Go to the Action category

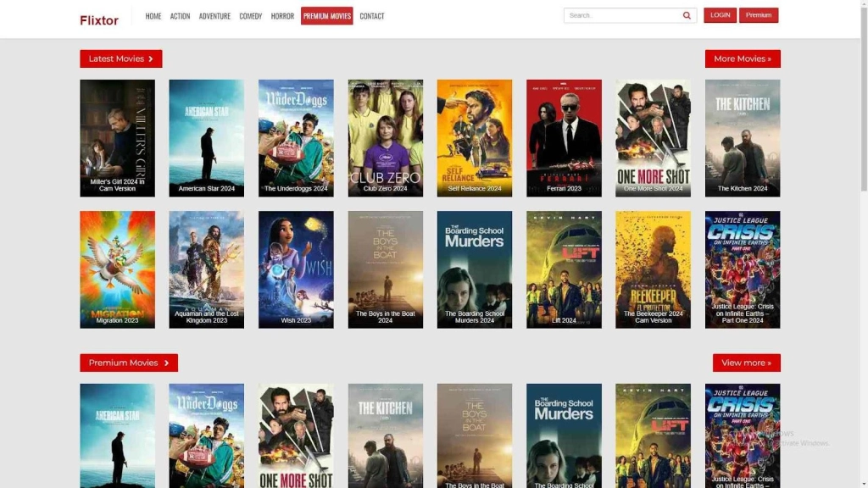pyautogui.click(x=180, y=16)
